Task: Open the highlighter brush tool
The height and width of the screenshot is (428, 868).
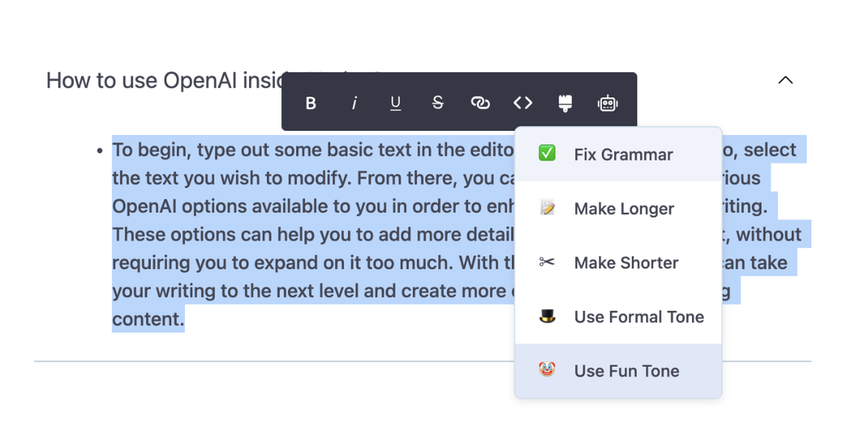Action: (565, 103)
